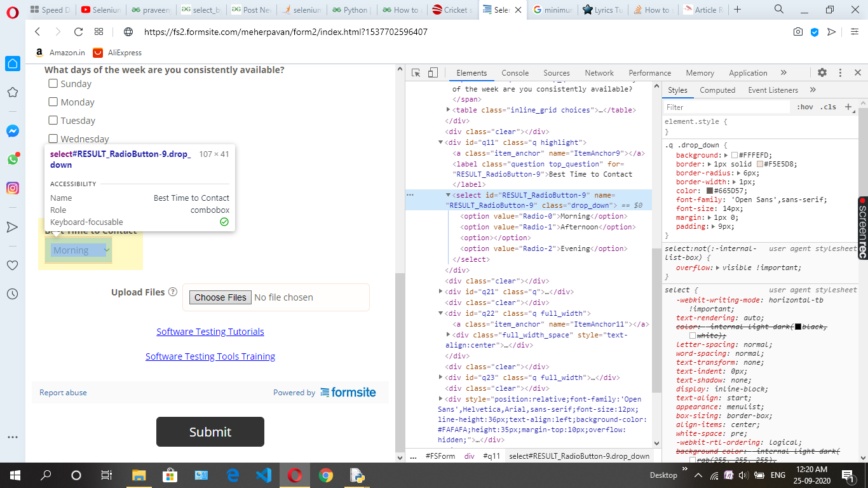Viewport: 868px width, 488px height.
Task: Open Software Testing Tutorials link
Action: (210, 332)
